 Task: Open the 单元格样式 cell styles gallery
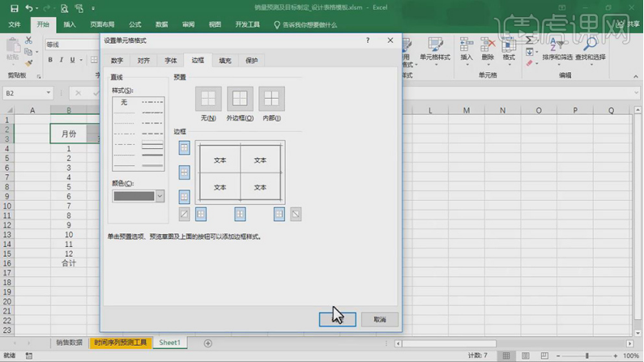point(435,51)
